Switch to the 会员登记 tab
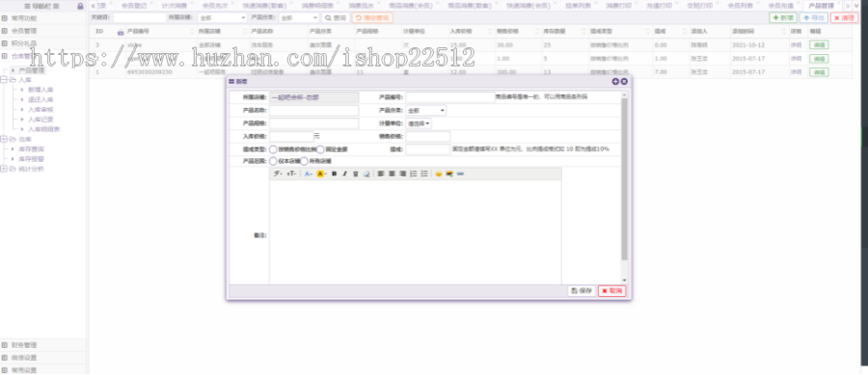Image resolution: width=868 pixels, height=375 pixels. pyautogui.click(x=133, y=6)
